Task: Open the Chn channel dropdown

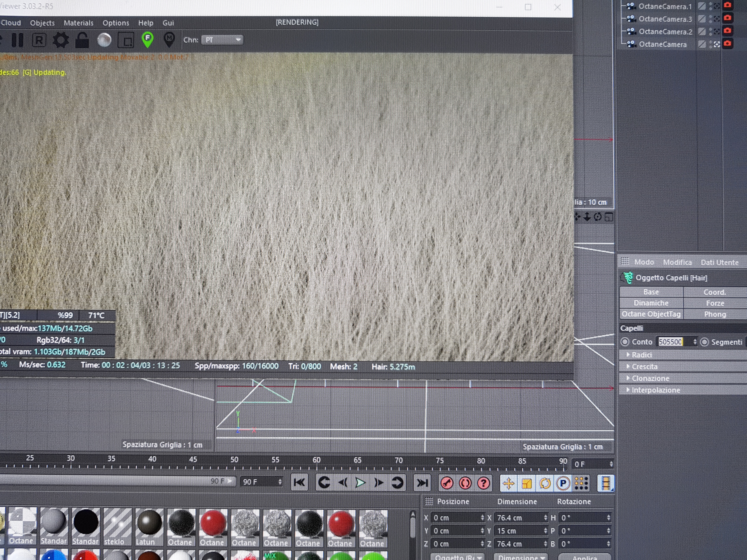Action: pyautogui.click(x=222, y=40)
